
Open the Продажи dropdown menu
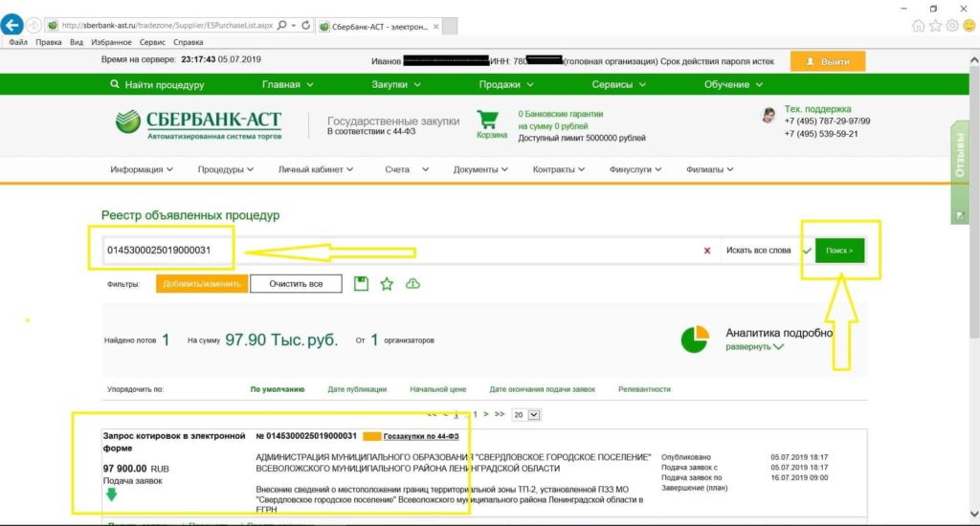[x=506, y=84]
